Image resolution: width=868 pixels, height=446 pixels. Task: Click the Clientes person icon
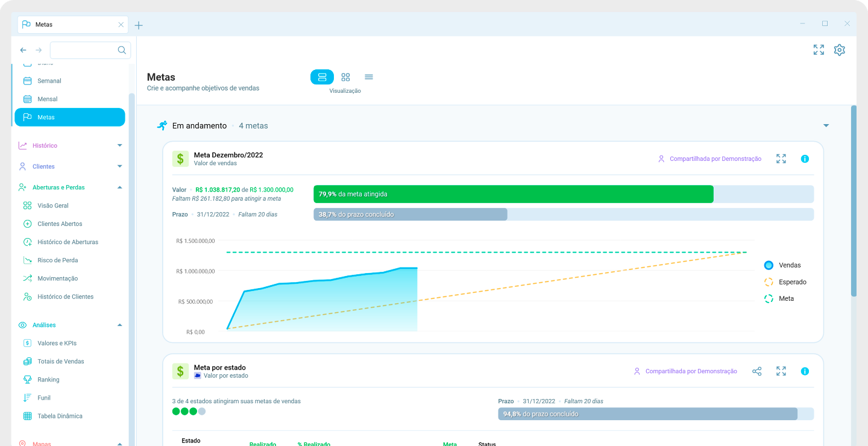pyautogui.click(x=22, y=166)
